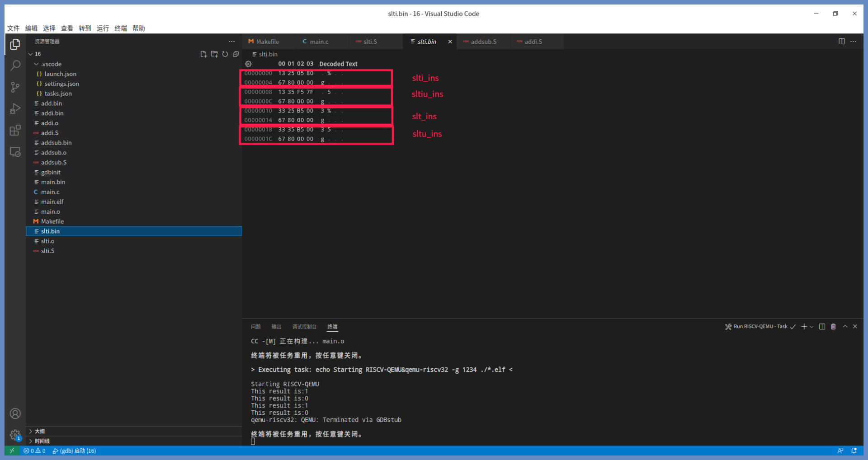Open hex editor settings gear
This screenshot has height=460, width=868.
point(248,64)
